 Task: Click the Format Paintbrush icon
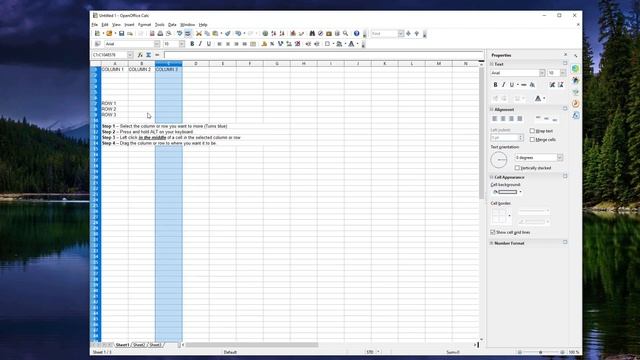pyautogui.click(x=228, y=33)
